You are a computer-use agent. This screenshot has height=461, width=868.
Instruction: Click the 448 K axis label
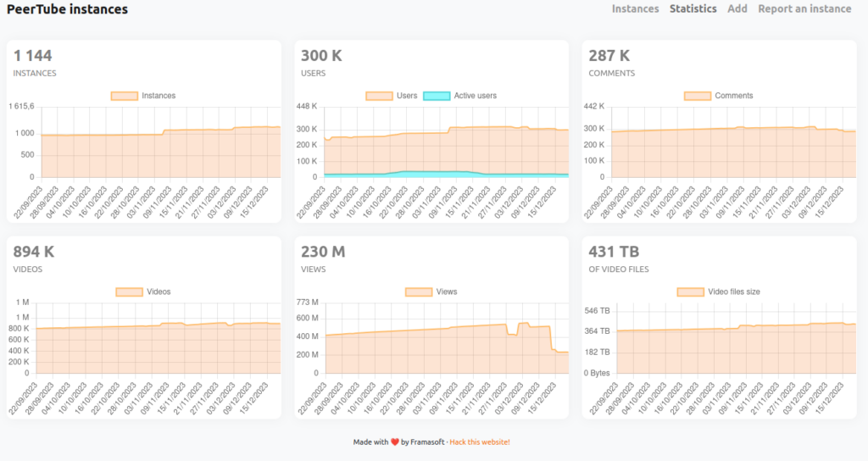coord(307,106)
